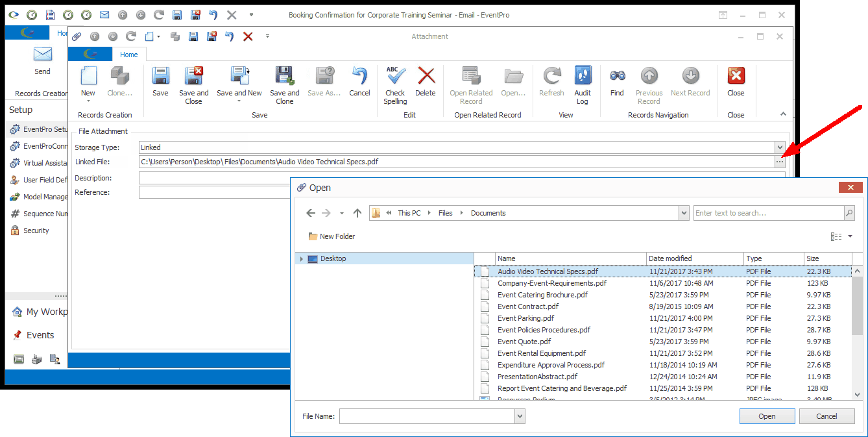Select Event Quote.pdf in file list

pos(662,342)
